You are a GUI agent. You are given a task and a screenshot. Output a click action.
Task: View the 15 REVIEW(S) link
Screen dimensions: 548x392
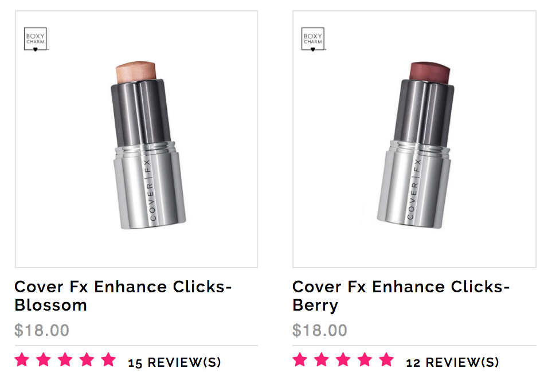[x=174, y=362]
